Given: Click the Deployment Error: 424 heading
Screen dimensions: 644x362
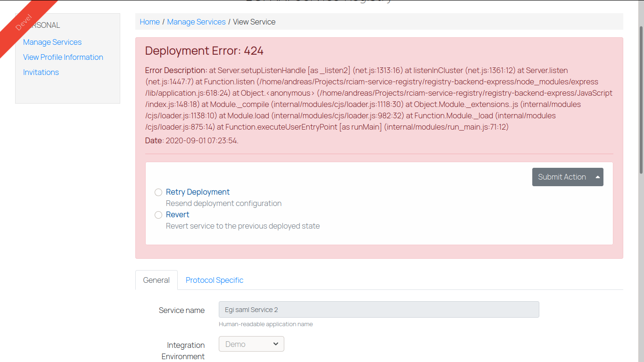Looking at the screenshot, I should (204, 51).
